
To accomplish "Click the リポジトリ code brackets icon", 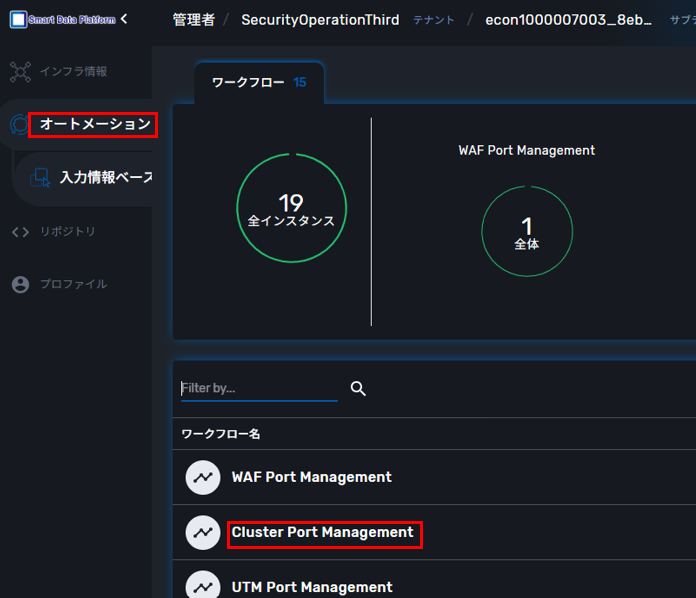I will tap(20, 232).
